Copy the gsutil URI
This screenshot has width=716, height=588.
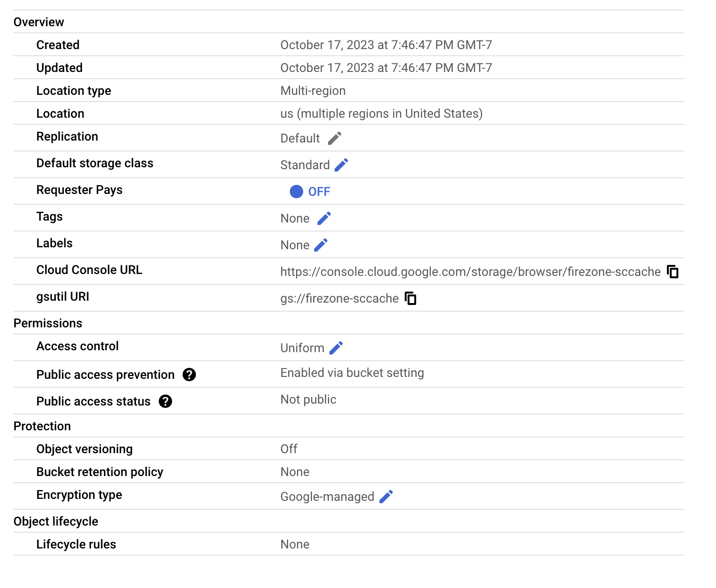pos(410,298)
